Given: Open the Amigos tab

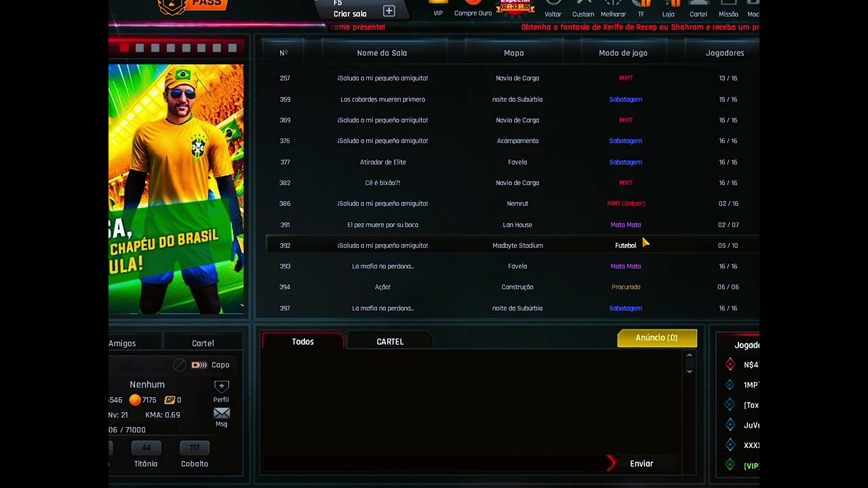Looking at the screenshot, I should (134, 343).
